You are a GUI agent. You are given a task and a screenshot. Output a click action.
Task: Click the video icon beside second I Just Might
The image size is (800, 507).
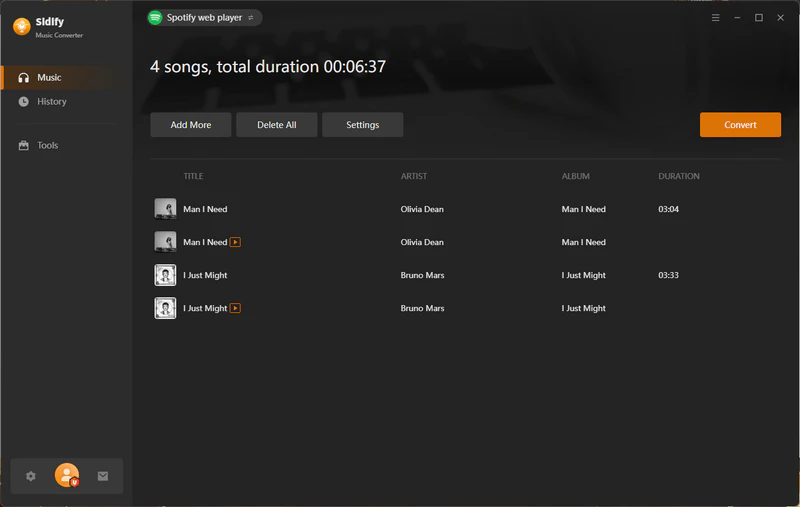pos(235,308)
